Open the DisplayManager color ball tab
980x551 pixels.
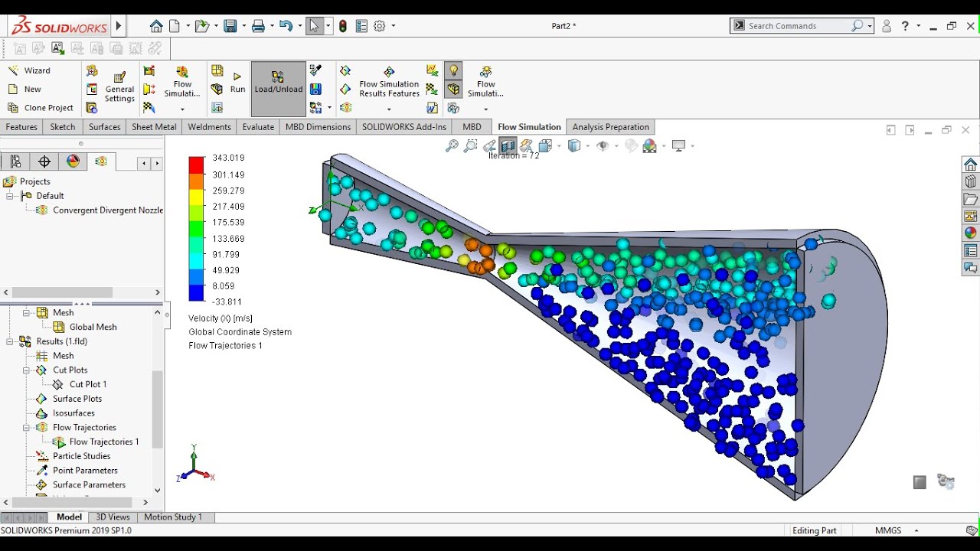[73, 161]
